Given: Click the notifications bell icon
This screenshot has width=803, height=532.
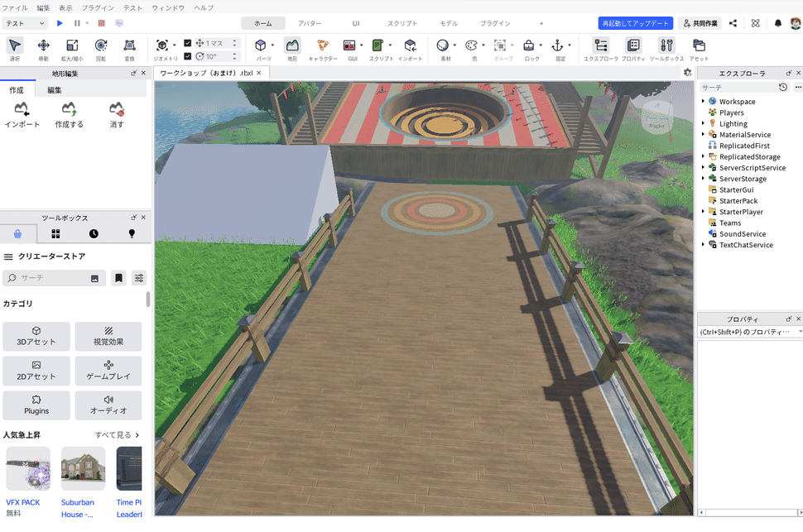Looking at the screenshot, I should (778, 23).
